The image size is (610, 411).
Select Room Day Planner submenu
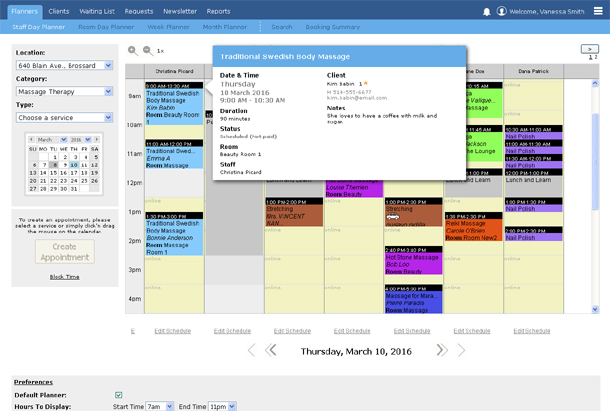tap(106, 27)
